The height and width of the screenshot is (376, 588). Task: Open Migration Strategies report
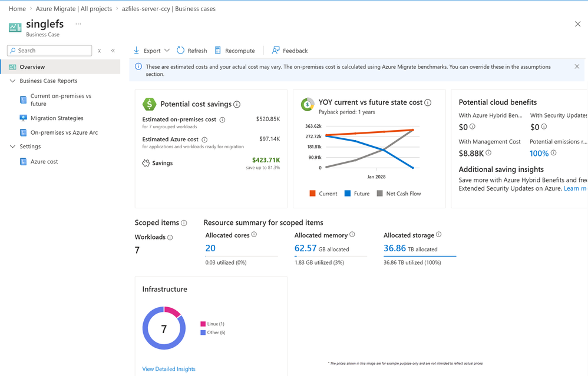pyautogui.click(x=57, y=118)
